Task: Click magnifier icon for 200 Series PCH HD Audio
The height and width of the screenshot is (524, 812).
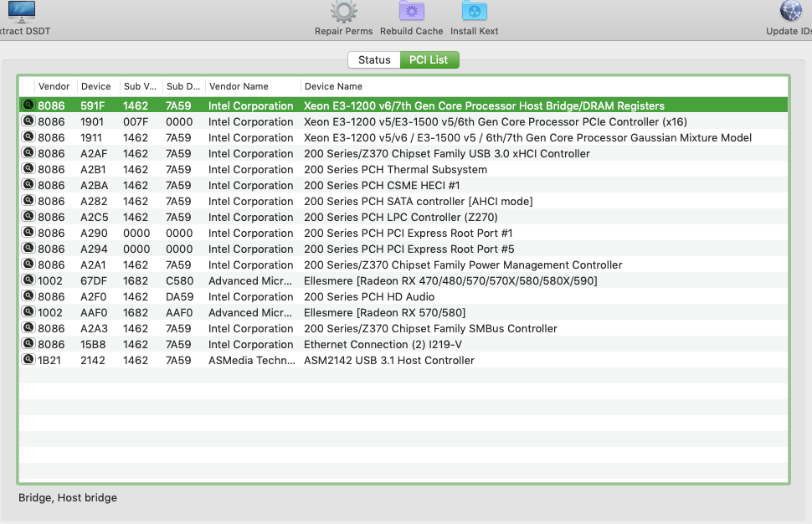Action: (x=28, y=295)
